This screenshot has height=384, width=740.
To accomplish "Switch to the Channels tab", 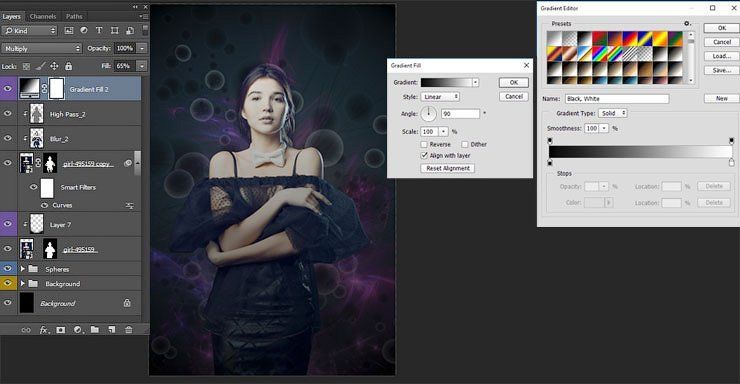I will (x=43, y=17).
